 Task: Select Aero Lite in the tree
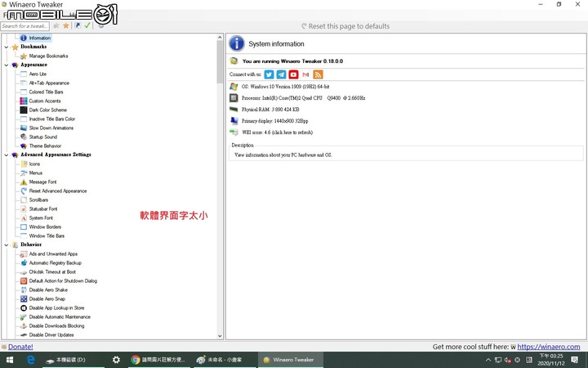tap(38, 74)
